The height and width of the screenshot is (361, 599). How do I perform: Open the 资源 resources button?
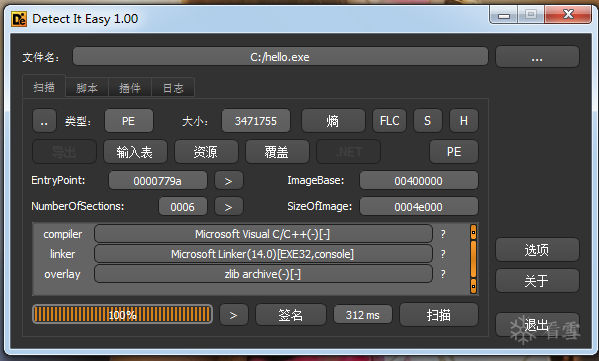click(206, 152)
